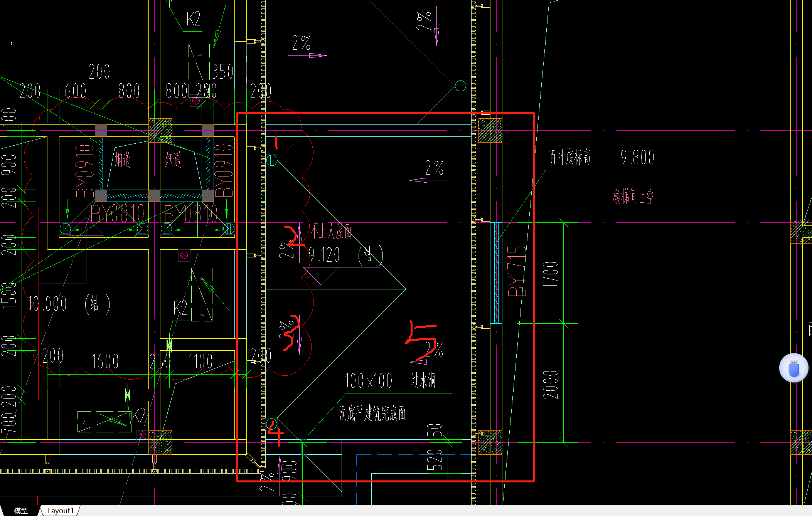Screen dimensions: 812x516
Task: Select the 洞底平建筑完成面 note
Action: click(x=372, y=413)
